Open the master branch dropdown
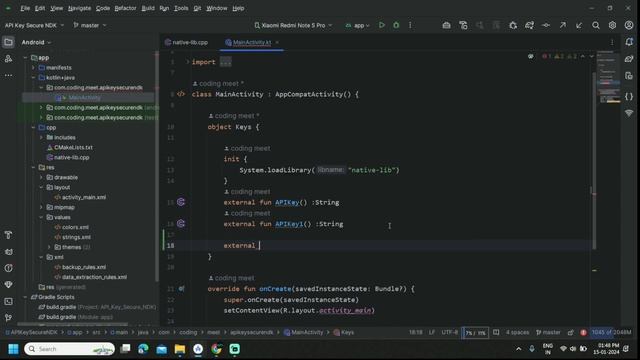This screenshot has height=360, width=640. [x=89, y=25]
